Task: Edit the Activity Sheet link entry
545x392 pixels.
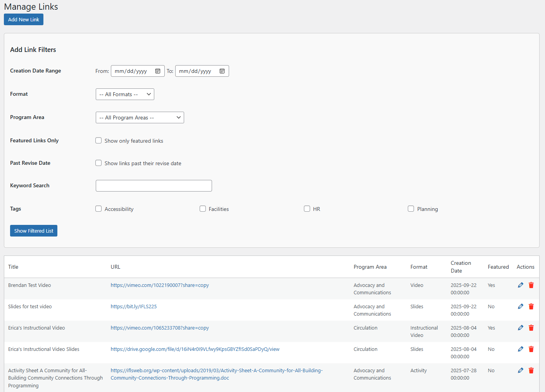Action: (520, 370)
